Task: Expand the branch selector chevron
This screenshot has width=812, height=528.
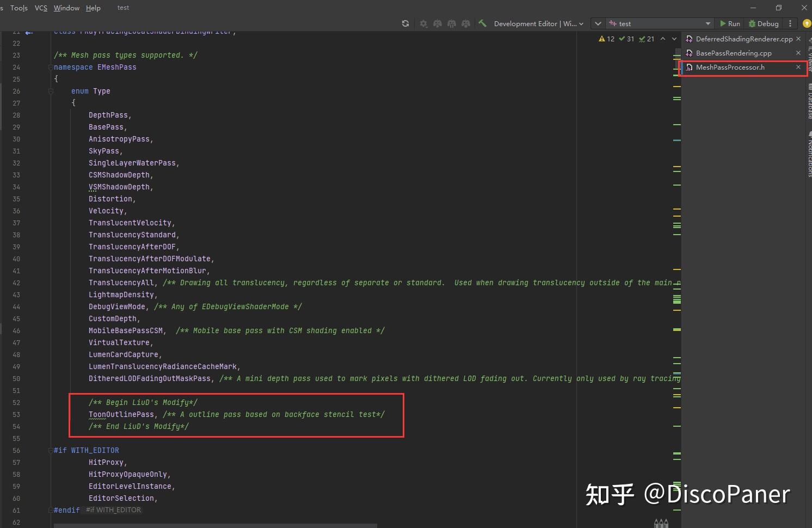Action: 597,23
